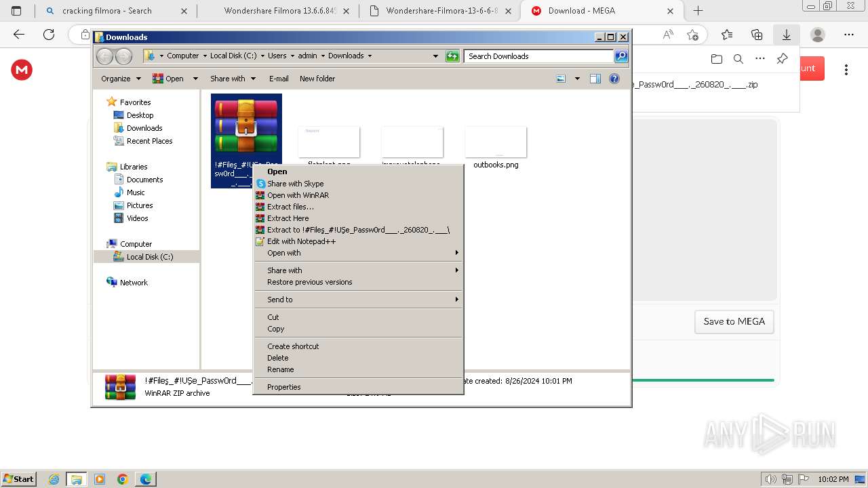Select Create shortcut

293,346
